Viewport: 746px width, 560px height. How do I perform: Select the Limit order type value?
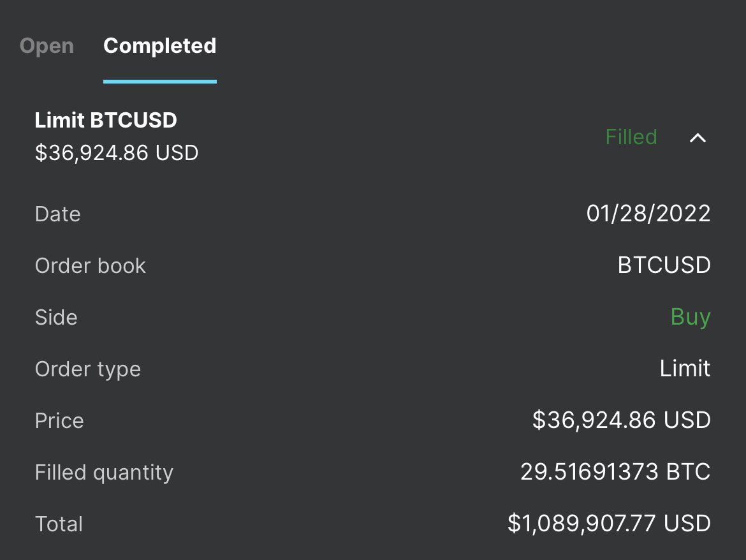point(685,368)
